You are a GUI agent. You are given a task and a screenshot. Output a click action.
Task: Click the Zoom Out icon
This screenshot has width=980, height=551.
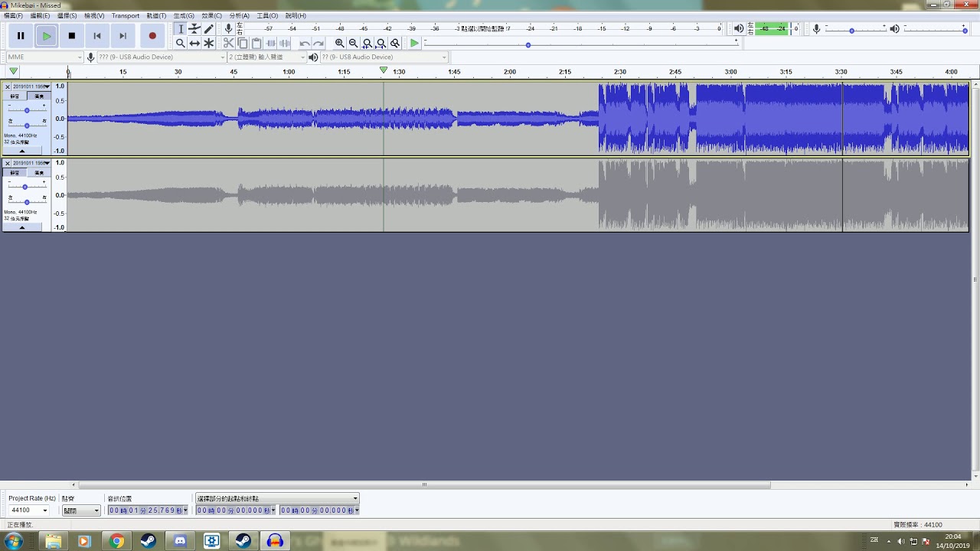[353, 44]
